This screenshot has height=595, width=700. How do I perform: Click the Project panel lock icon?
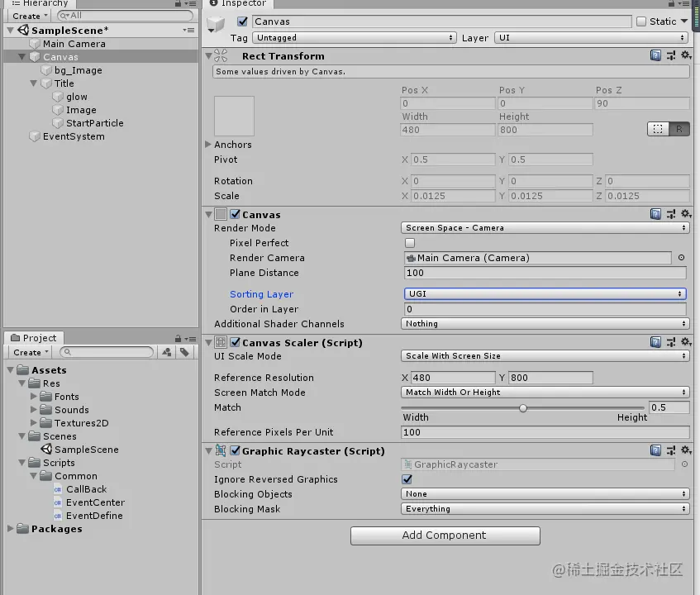pyautogui.click(x=179, y=338)
